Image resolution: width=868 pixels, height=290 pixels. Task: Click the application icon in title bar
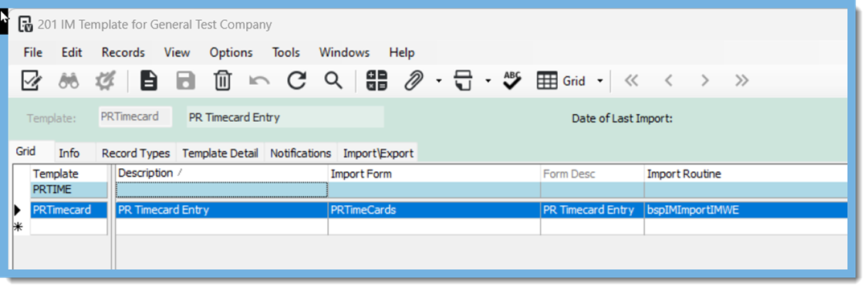click(25, 25)
